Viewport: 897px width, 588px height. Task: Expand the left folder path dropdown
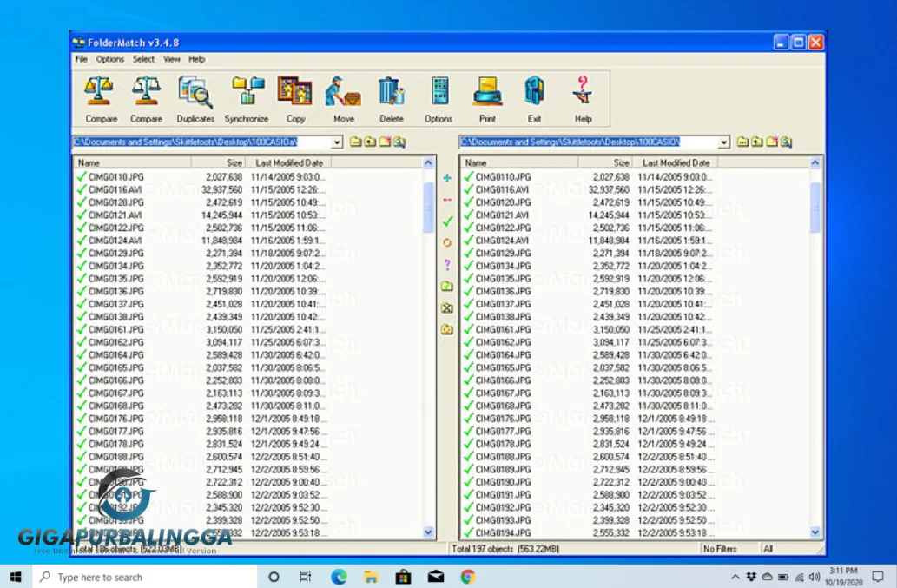tap(337, 142)
